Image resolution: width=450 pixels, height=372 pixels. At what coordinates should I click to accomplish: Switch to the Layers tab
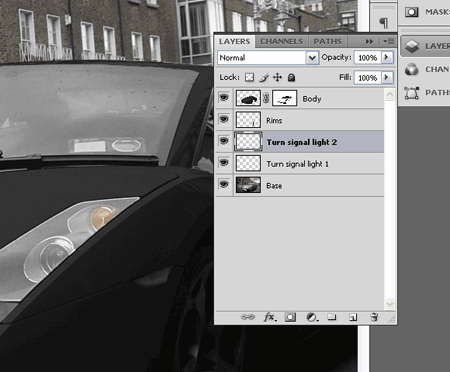(235, 41)
